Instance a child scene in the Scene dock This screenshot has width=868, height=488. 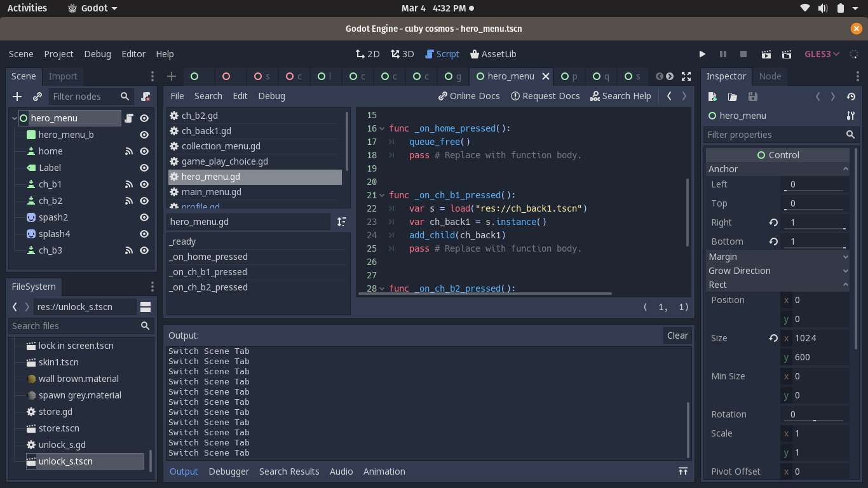coord(37,97)
